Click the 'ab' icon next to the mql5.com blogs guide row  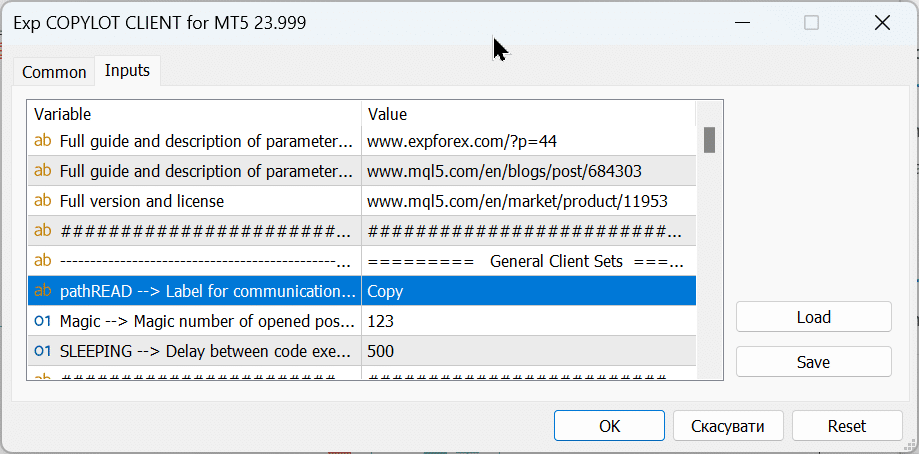43,171
